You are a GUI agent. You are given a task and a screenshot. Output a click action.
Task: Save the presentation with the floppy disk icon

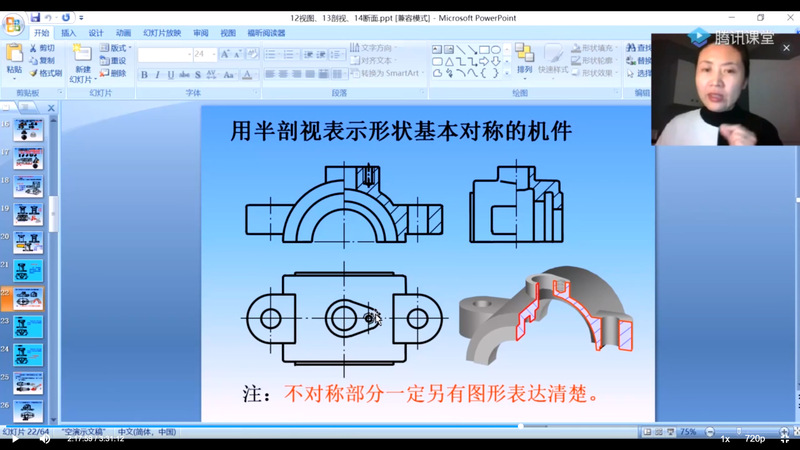tap(36, 17)
